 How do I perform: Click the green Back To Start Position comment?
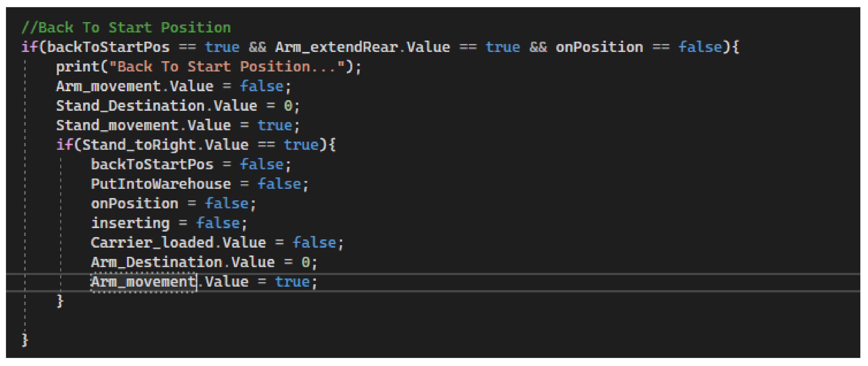tap(126, 28)
